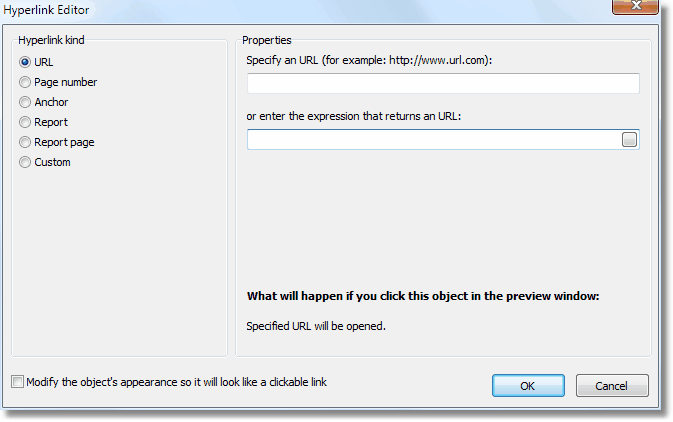Switch hyperlink kind to Report page
673x422 pixels.
tap(26, 142)
